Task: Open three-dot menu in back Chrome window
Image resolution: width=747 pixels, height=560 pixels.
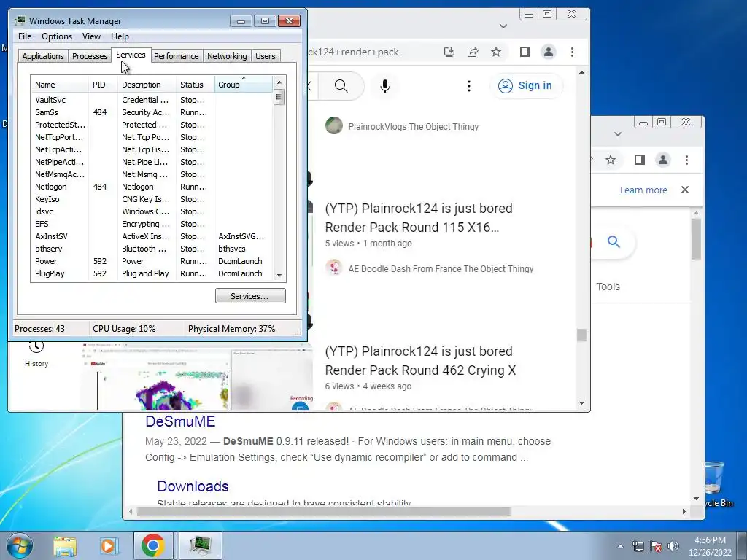Action: [686, 160]
